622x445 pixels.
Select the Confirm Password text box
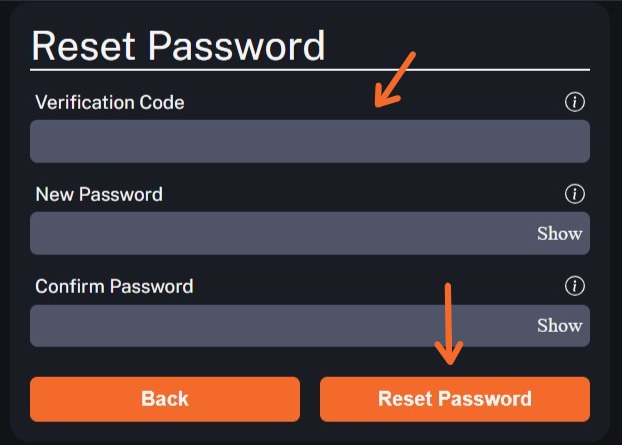pos(310,326)
